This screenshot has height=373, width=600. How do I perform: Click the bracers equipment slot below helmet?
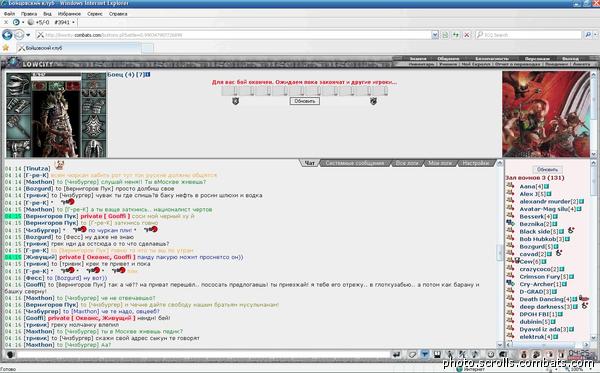18,105
